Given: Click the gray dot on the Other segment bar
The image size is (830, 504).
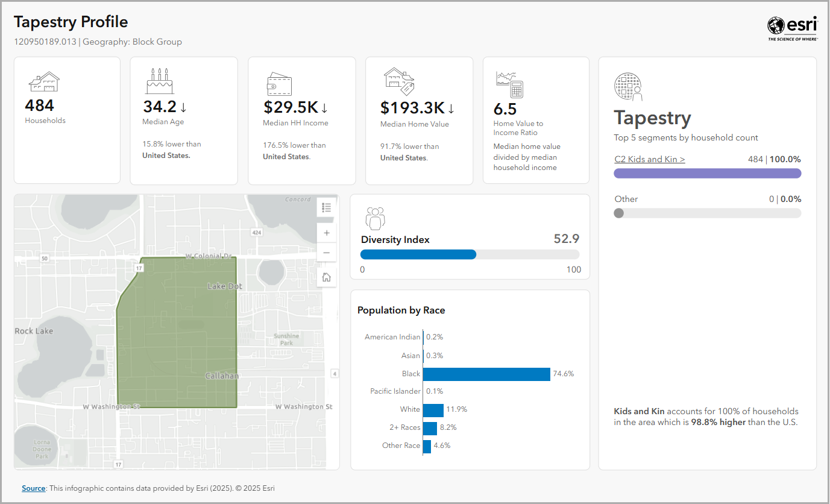Looking at the screenshot, I should tap(619, 213).
